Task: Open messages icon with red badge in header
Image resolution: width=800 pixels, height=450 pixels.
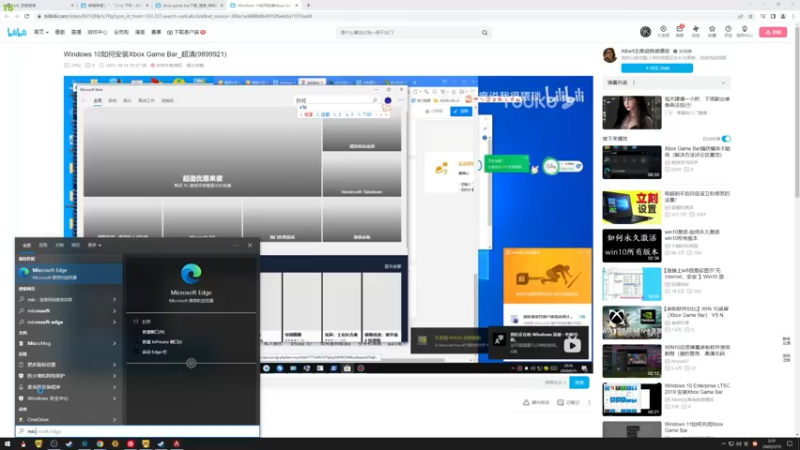Action: [x=680, y=30]
